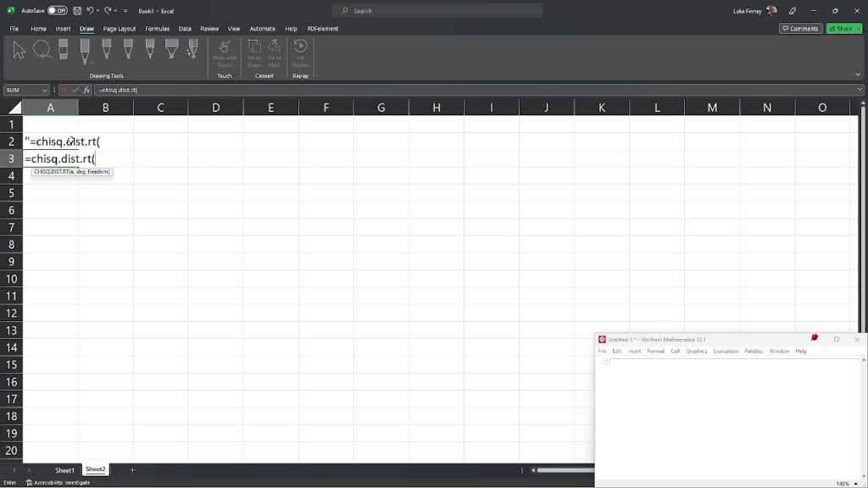Viewport: 868px width, 488px height.
Task: Save the workbook using the floppy disk icon
Action: pyautogui.click(x=77, y=10)
